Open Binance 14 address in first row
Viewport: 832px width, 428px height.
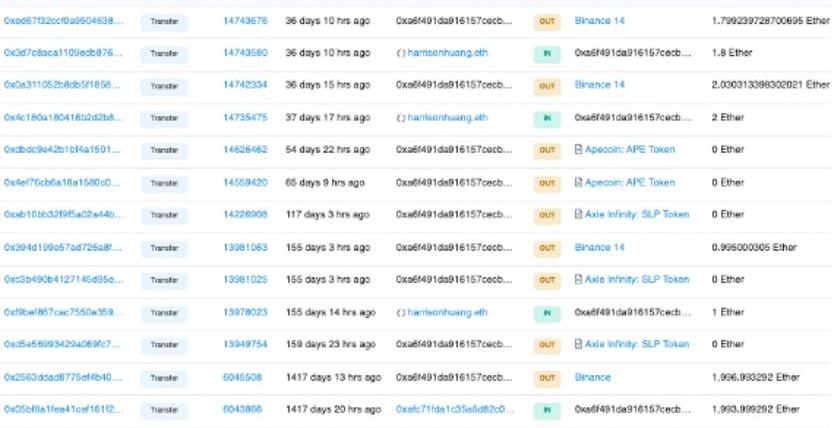pyautogui.click(x=600, y=21)
